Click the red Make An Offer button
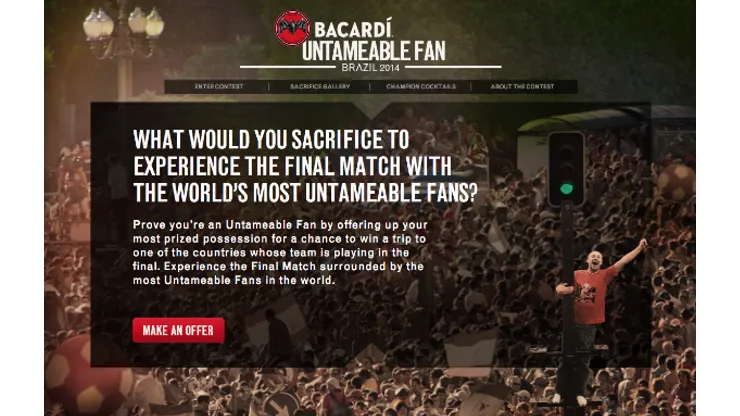 [178, 330]
